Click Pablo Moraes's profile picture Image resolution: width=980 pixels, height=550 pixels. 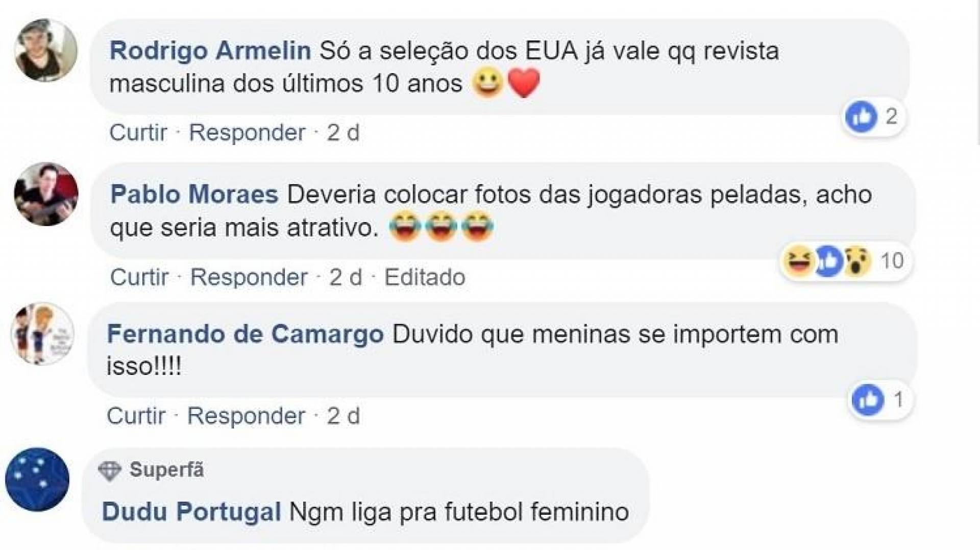(x=46, y=194)
